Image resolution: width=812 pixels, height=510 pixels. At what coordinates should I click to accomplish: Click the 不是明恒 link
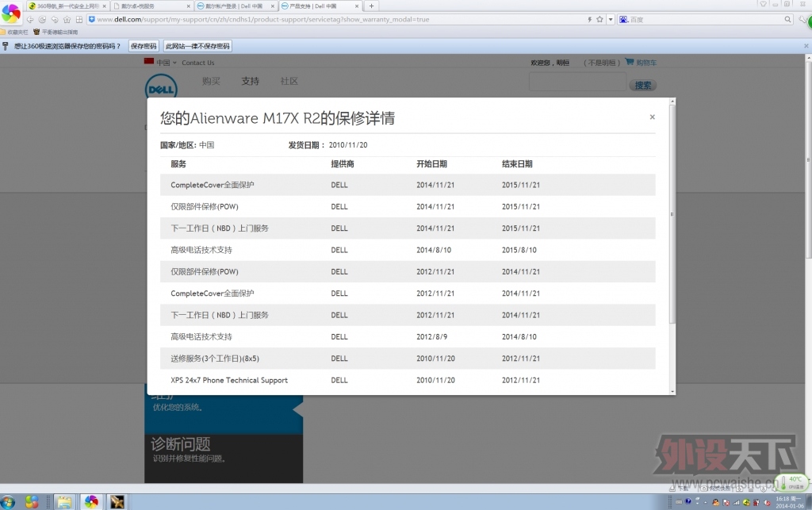[602, 63]
